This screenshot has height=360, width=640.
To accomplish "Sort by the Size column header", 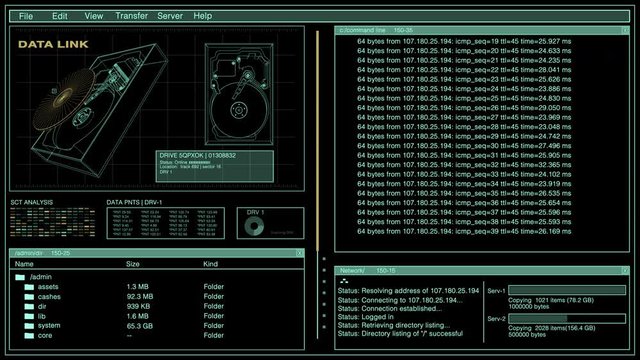I will (133, 264).
